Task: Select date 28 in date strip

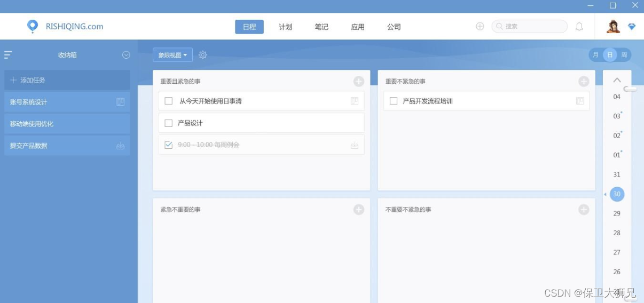Action: tap(617, 233)
